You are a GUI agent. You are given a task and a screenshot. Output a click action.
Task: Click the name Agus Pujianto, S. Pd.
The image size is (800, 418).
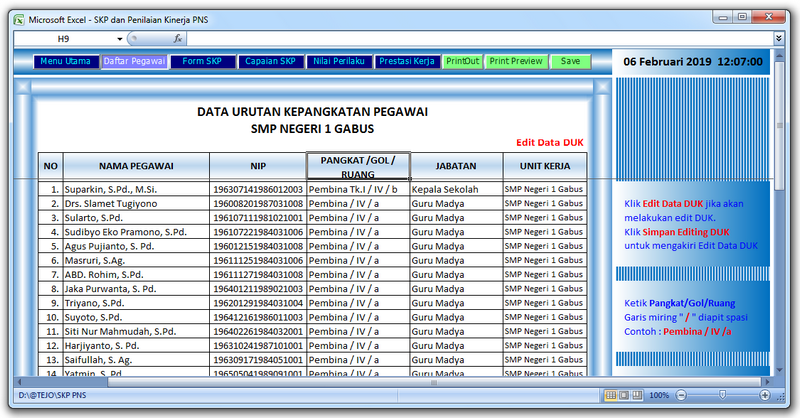[x=109, y=246]
